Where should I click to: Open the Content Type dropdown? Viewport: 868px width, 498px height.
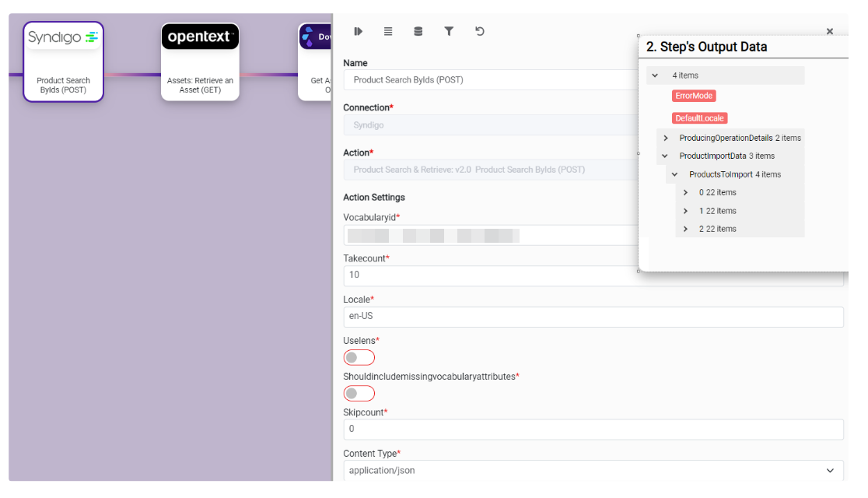click(593, 470)
